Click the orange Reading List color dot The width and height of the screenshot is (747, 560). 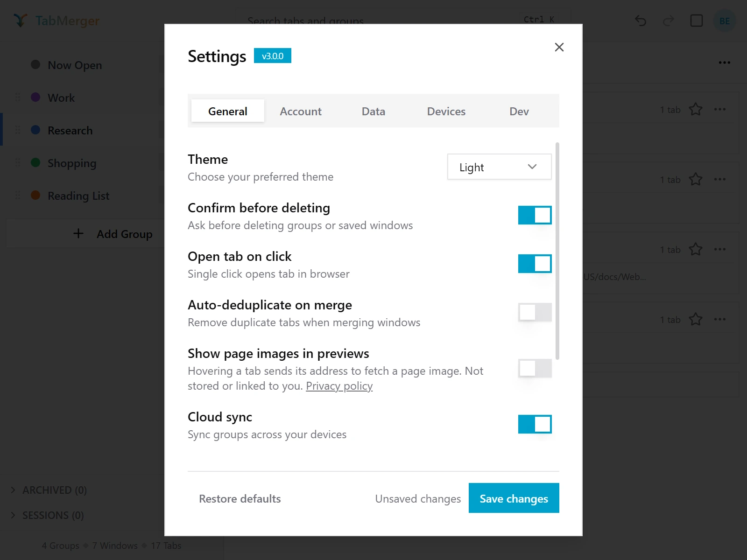point(35,195)
